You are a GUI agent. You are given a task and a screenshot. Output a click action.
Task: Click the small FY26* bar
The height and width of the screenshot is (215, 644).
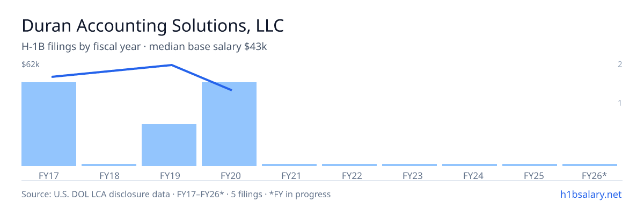(590, 165)
